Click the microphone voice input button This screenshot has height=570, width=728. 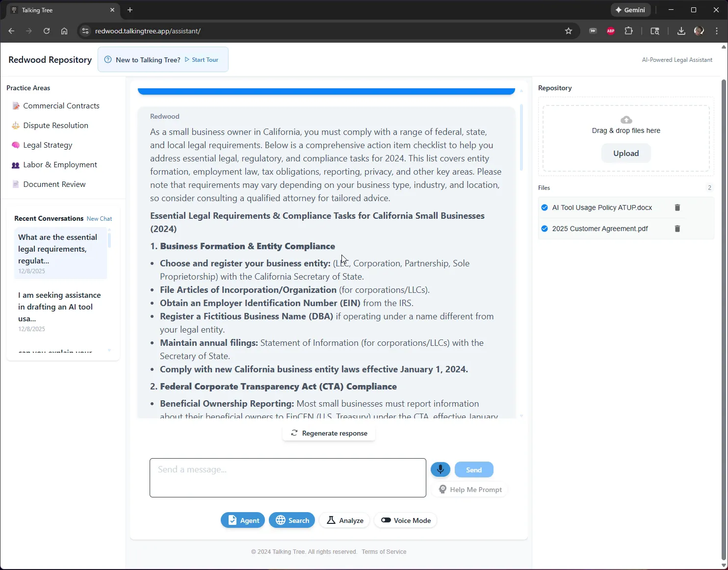[441, 469]
